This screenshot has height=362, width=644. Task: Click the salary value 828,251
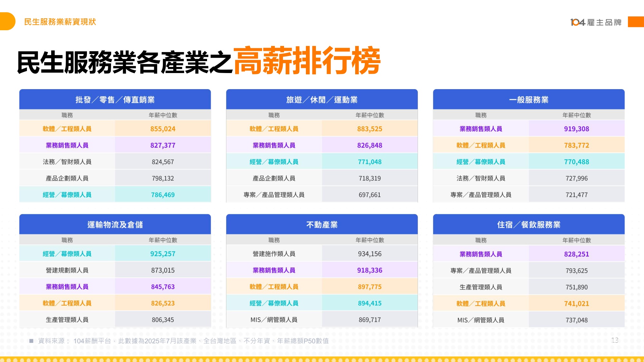coord(577,254)
